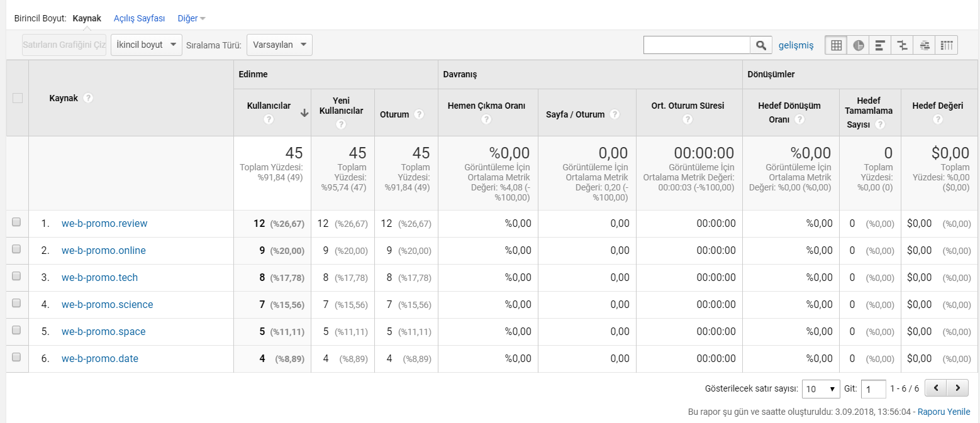Open the İkincil boyut dropdown

pyautogui.click(x=147, y=45)
